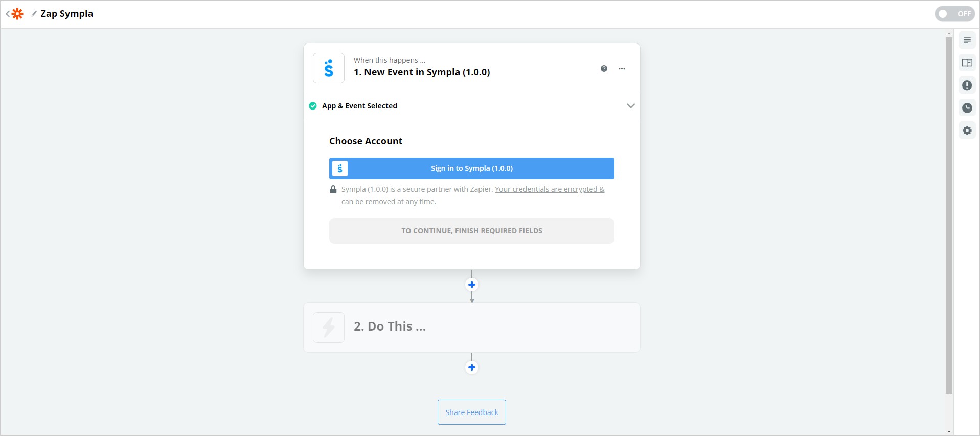Open the Sympla app icon in step 1
This screenshot has width=980, height=436.
pyautogui.click(x=329, y=68)
